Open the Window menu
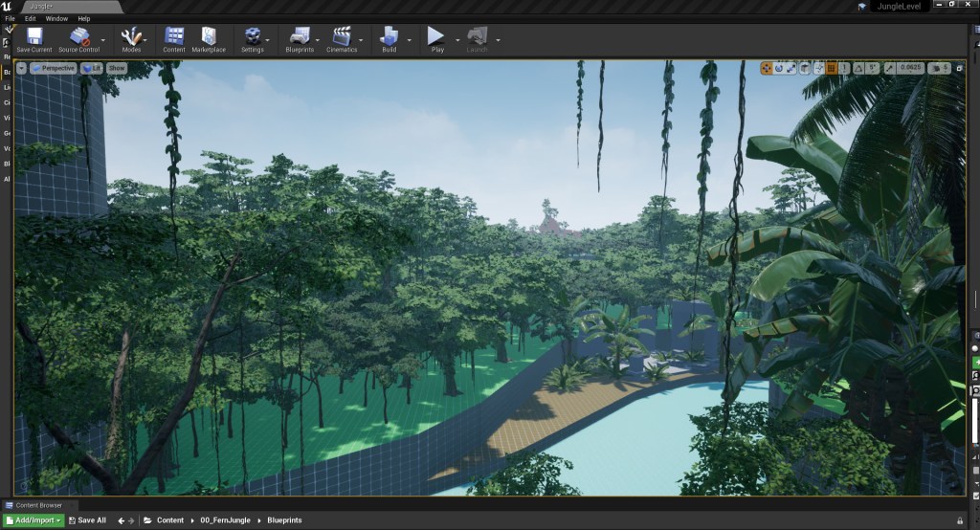980x530 pixels. pos(56,18)
